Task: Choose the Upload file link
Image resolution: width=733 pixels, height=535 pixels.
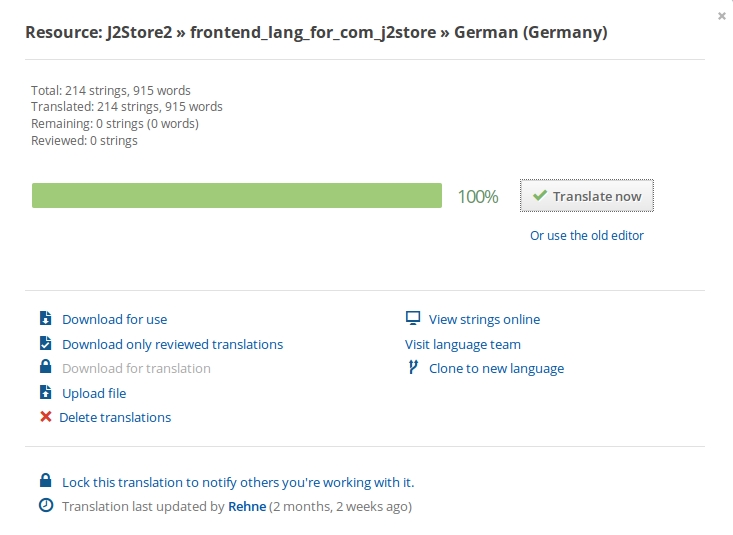Action: tap(94, 393)
